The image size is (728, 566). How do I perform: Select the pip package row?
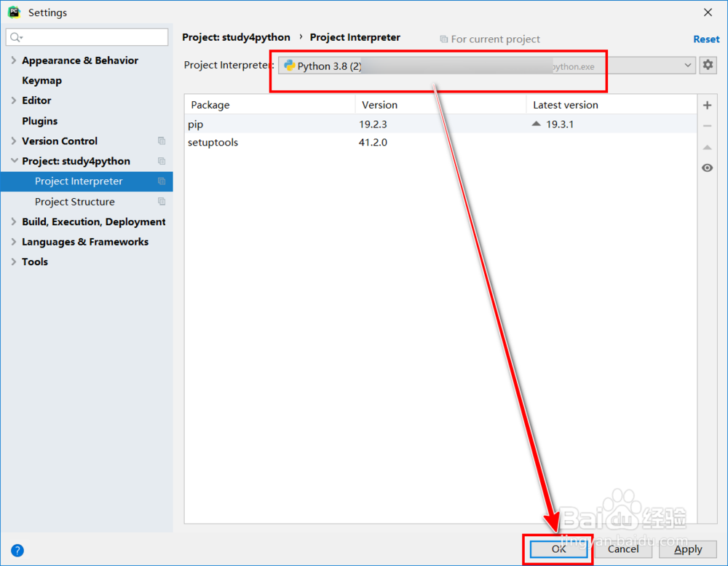click(440, 124)
